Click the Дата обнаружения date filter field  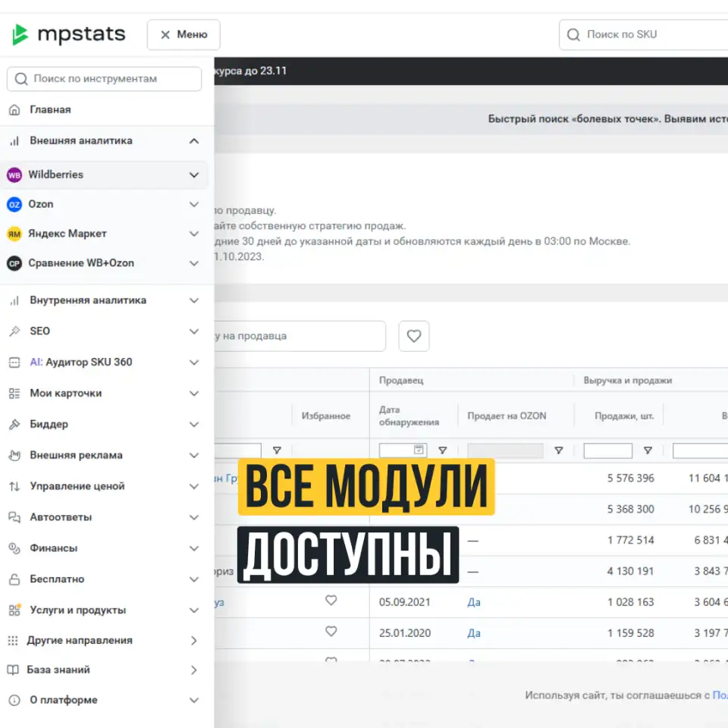(x=402, y=450)
